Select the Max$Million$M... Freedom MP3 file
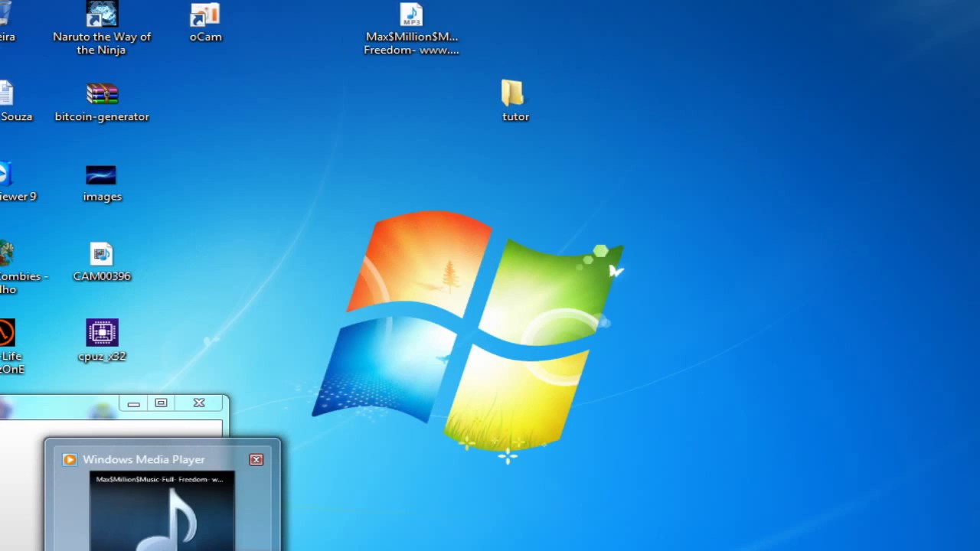 (x=411, y=28)
